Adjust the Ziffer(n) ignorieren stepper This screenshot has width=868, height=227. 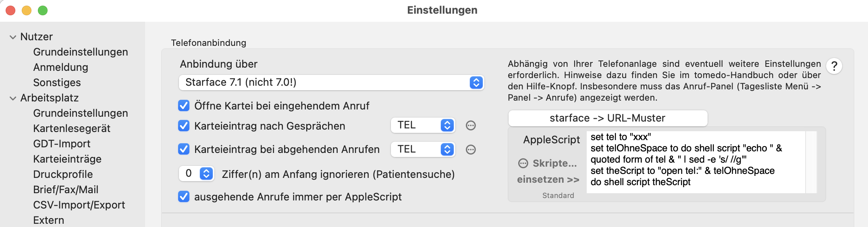[x=206, y=173]
